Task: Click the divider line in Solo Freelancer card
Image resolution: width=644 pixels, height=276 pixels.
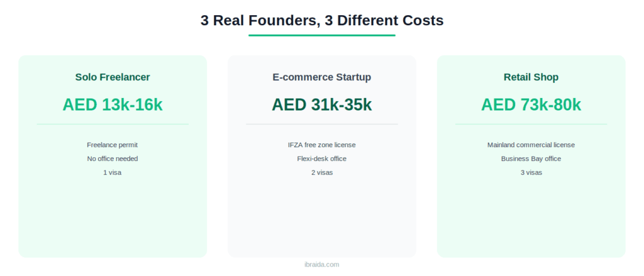Action: (113, 124)
